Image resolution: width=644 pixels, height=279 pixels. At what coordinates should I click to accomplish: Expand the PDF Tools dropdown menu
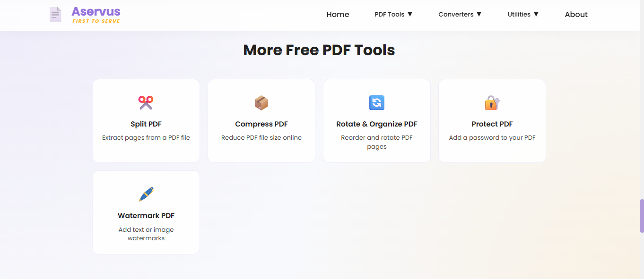click(x=393, y=14)
